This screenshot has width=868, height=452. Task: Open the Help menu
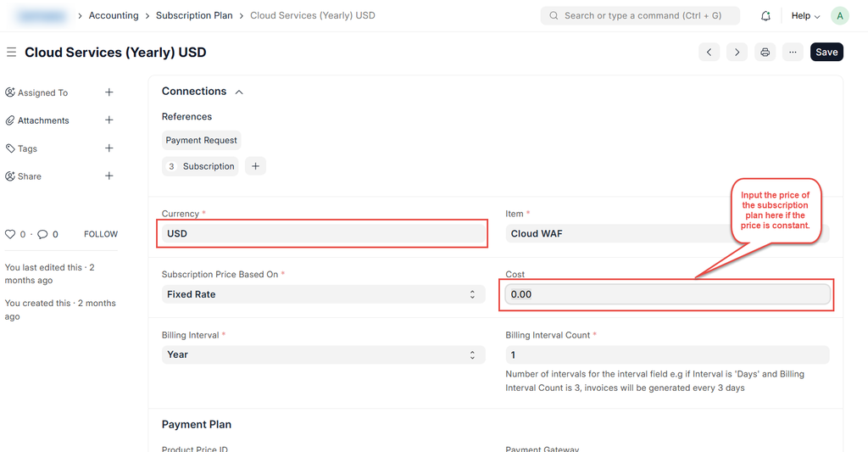pos(805,16)
